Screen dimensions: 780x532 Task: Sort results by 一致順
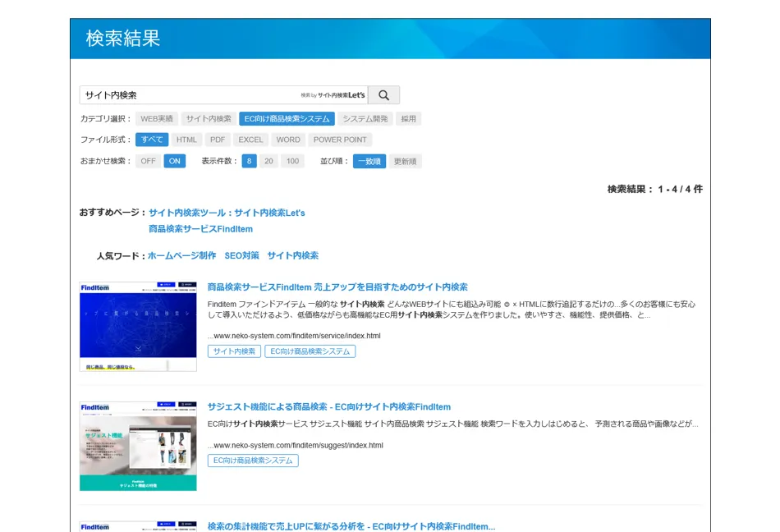pyautogui.click(x=369, y=161)
